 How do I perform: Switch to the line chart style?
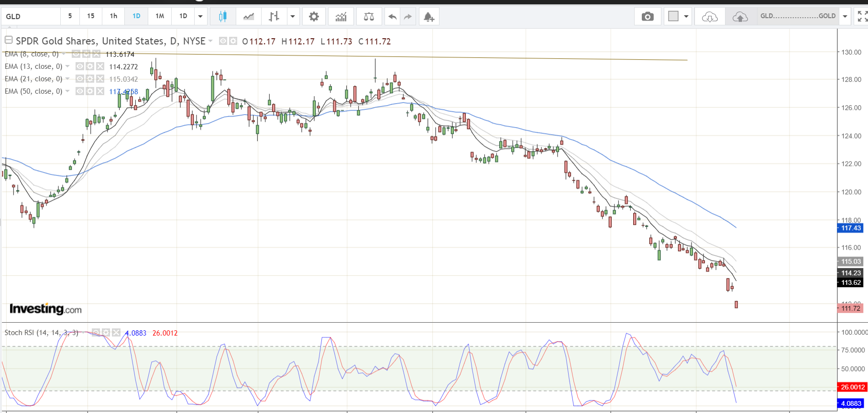(x=249, y=16)
